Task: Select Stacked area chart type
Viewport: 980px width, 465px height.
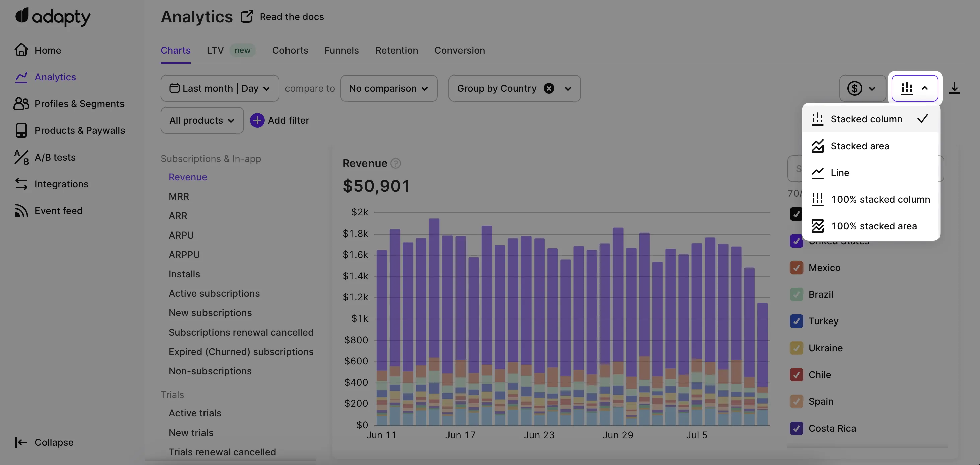Action: coord(860,146)
